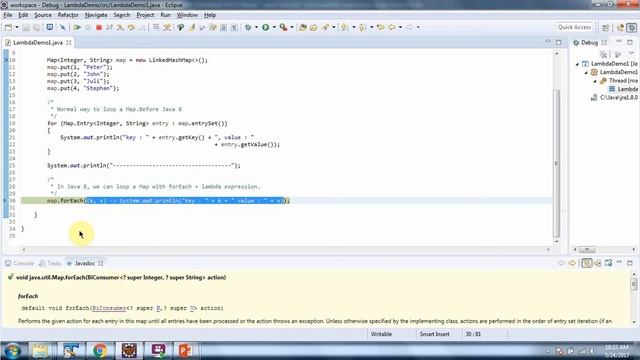
Task: Open the External Tools dropdown arrow
Action: [x=292, y=27]
